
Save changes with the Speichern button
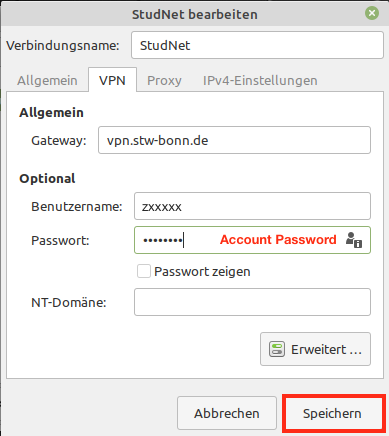332,413
